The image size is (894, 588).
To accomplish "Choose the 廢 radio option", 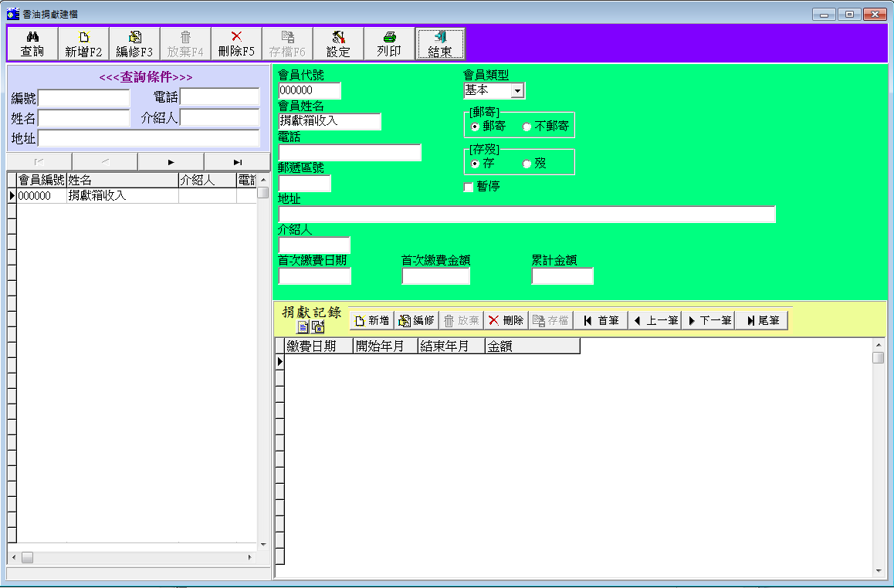I will (527, 164).
